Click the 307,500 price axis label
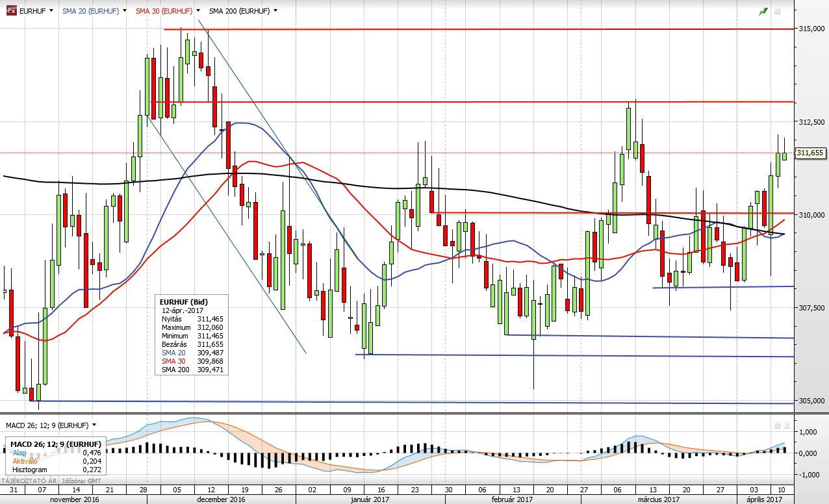 pyautogui.click(x=811, y=308)
